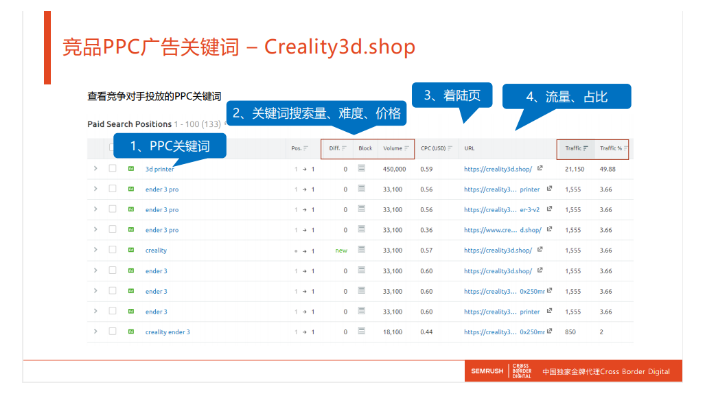Expand the 3d printer row chevron

(95, 169)
